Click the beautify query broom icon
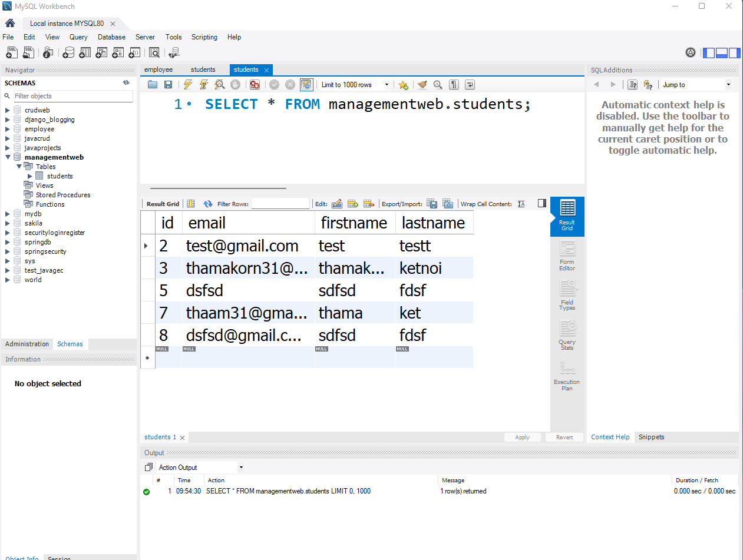743x560 pixels. (422, 85)
